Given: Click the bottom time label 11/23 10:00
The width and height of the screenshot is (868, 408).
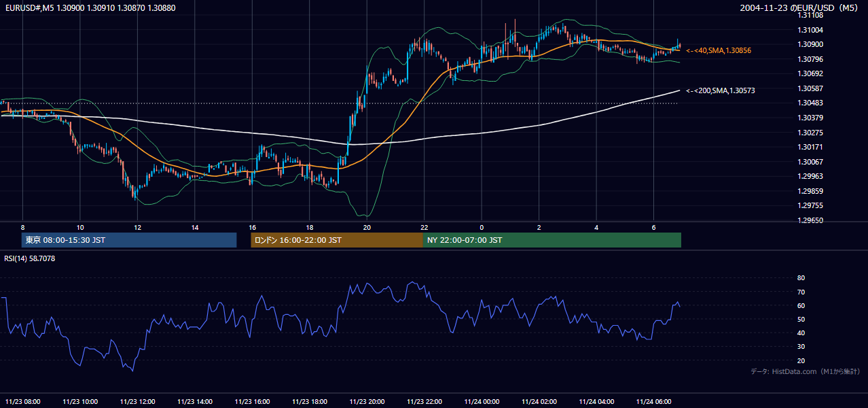Looking at the screenshot, I should [80, 402].
